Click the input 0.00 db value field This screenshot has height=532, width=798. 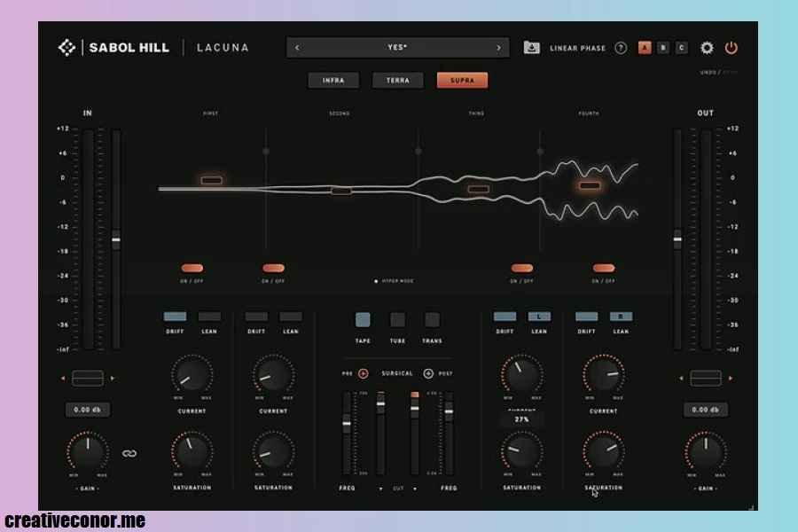click(88, 410)
